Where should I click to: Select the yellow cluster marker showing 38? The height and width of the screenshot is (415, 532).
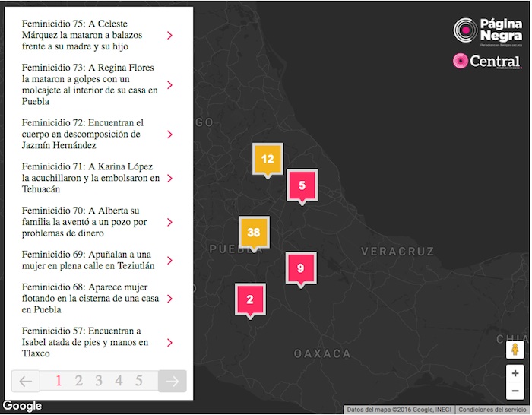point(253,233)
